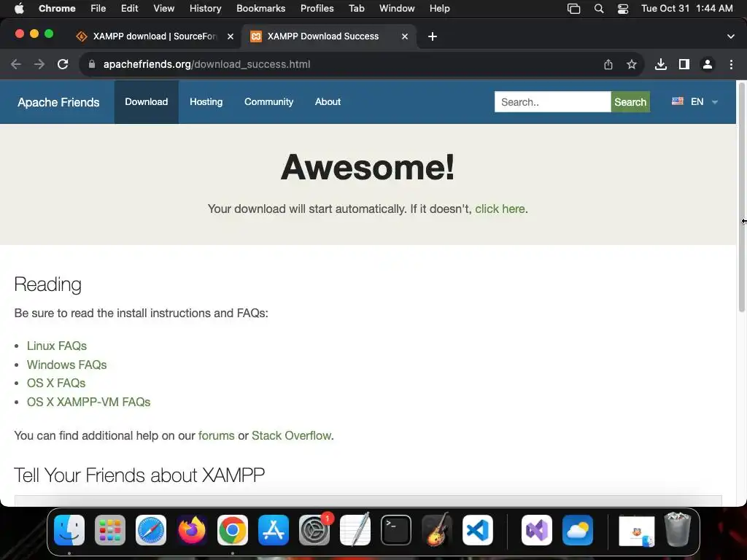747x560 pixels.
Task: Click the address bar URL
Action: coord(206,64)
